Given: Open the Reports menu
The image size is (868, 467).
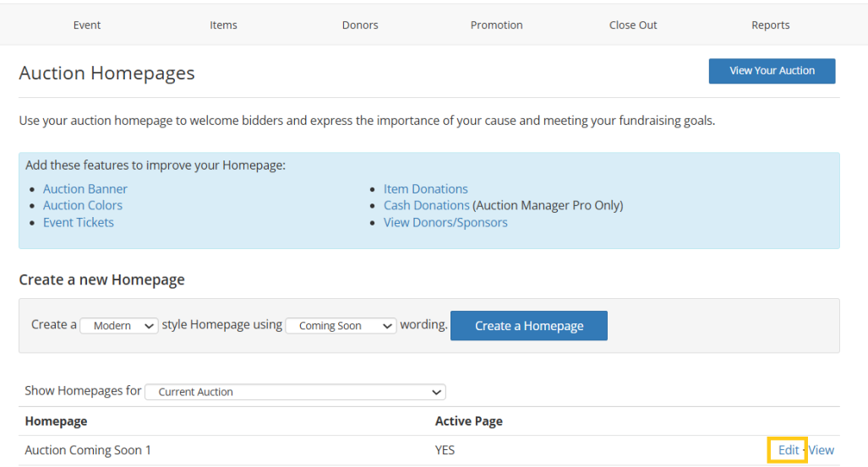Looking at the screenshot, I should tap(770, 24).
